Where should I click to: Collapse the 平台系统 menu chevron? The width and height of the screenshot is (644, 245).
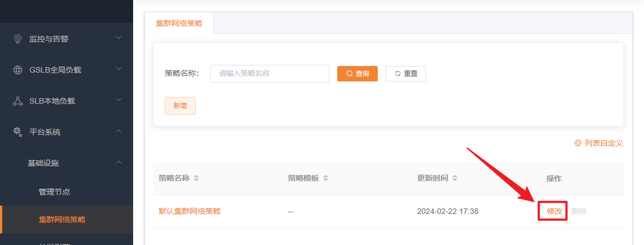click(119, 131)
